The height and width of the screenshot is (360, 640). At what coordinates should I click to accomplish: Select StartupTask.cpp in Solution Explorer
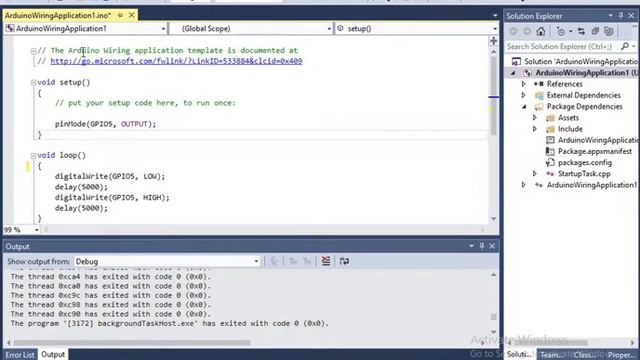click(584, 174)
